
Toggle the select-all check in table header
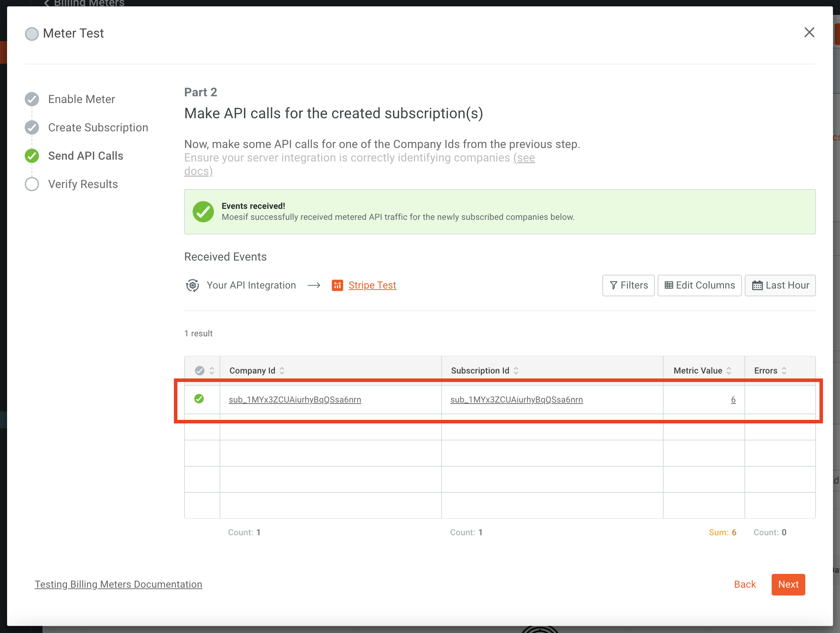click(x=200, y=371)
